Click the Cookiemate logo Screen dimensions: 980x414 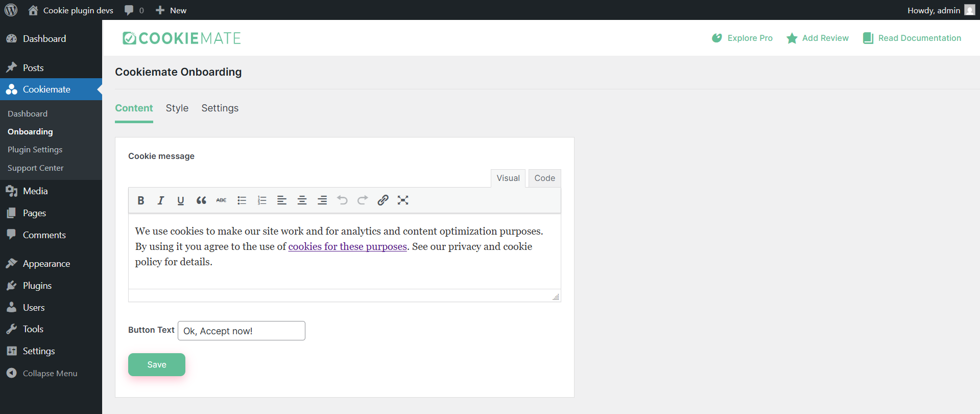[x=181, y=38]
